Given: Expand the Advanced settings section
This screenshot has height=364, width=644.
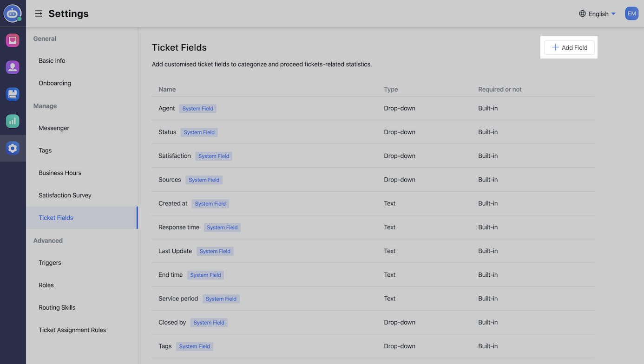Looking at the screenshot, I should click(48, 240).
